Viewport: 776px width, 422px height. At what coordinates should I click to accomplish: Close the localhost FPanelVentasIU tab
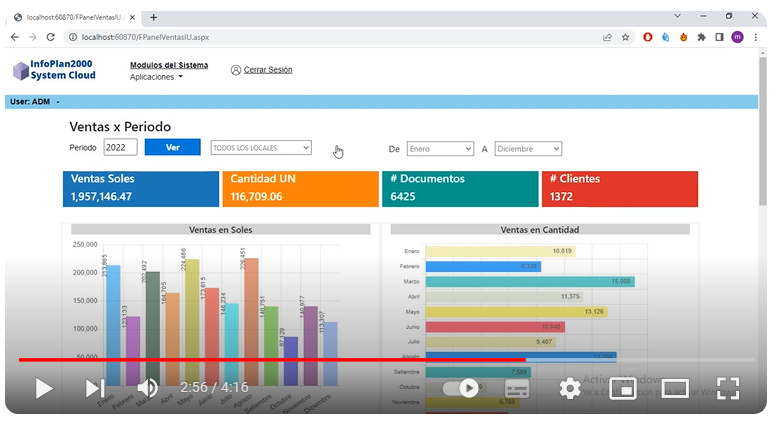(132, 17)
